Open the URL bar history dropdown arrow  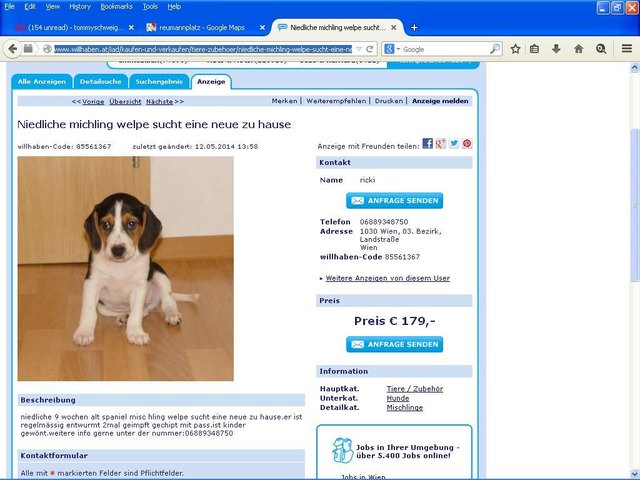(x=357, y=48)
